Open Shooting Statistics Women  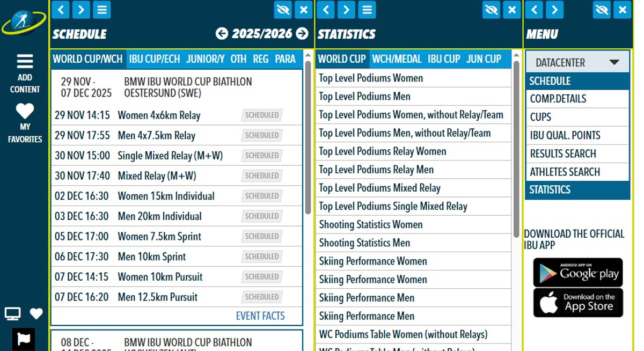click(371, 225)
